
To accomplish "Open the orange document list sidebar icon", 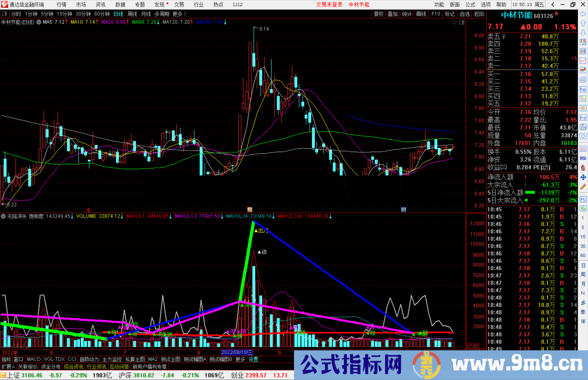I will click(583, 108).
